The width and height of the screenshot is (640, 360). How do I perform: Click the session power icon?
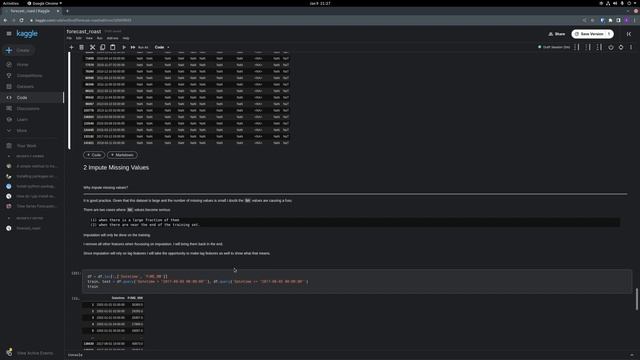pyautogui.click(x=611, y=47)
